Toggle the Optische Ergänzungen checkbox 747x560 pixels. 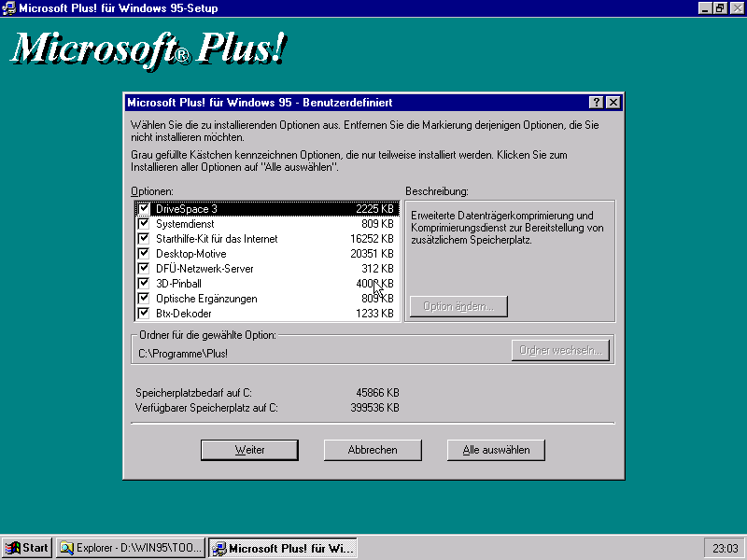[x=144, y=298]
